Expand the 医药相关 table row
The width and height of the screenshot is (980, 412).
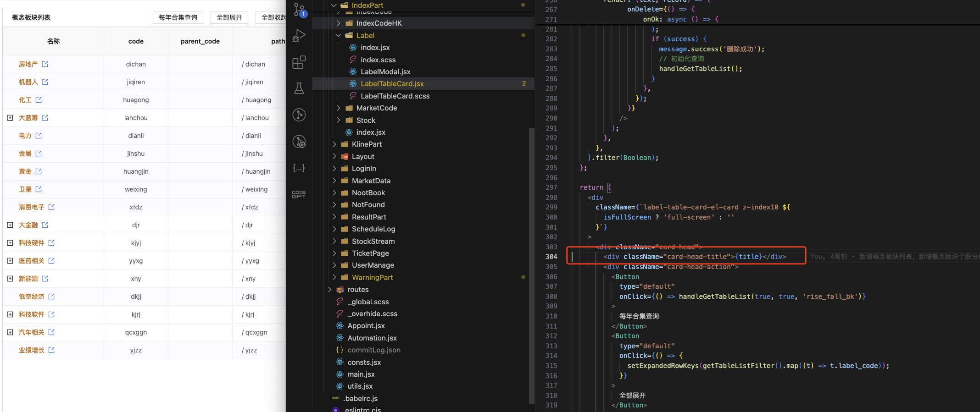pos(10,261)
